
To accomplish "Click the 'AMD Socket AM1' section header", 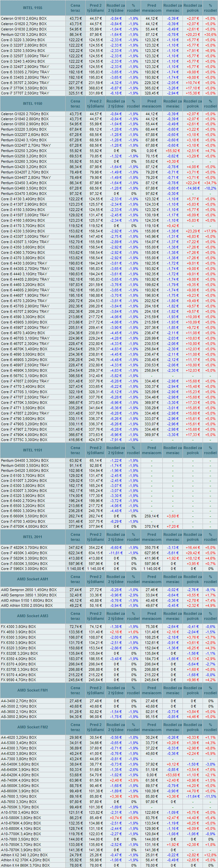I will click(x=33, y=579).
